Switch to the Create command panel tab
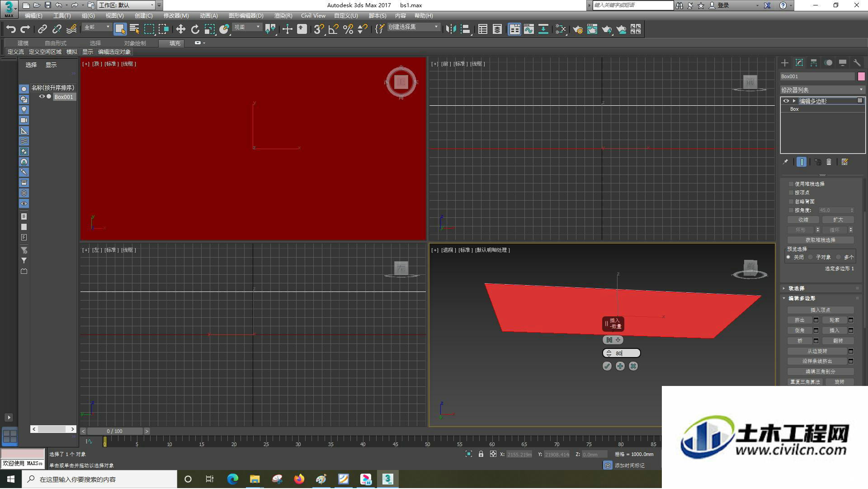This screenshot has width=868, height=489. pyautogui.click(x=785, y=63)
